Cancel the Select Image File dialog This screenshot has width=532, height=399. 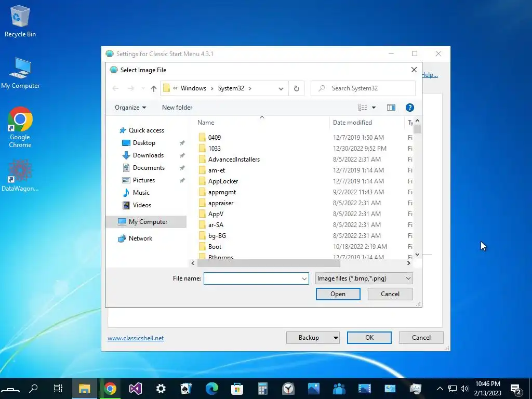pos(390,294)
